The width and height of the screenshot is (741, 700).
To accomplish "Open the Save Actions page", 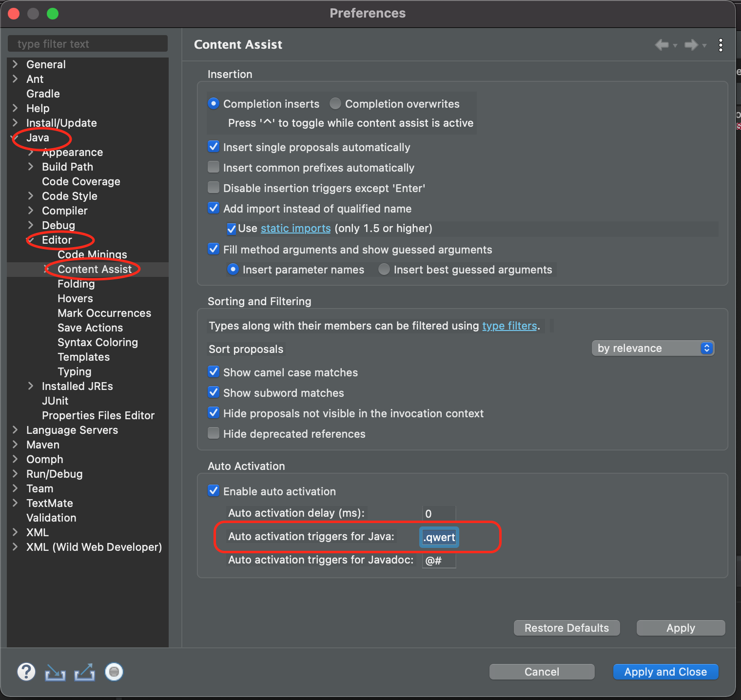I will [x=90, y=328].
